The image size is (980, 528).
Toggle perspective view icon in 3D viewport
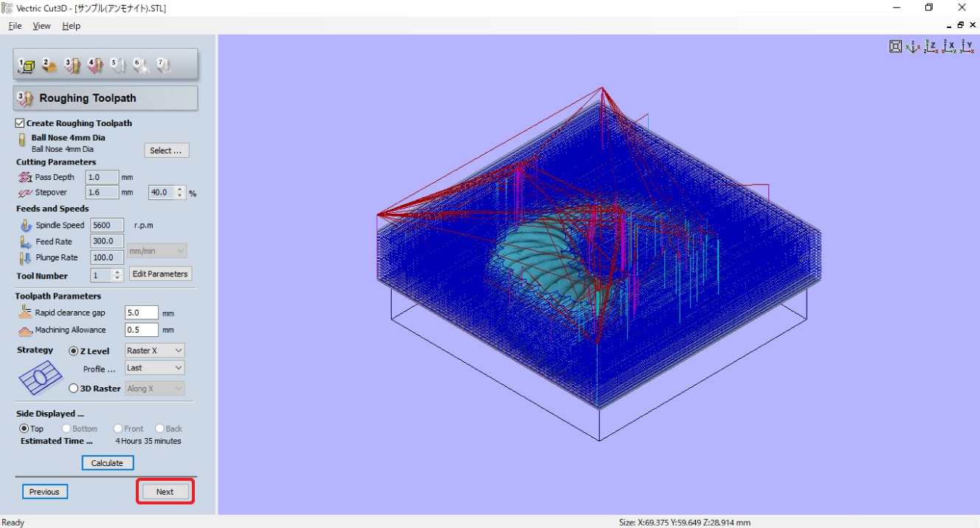[895, 46]
